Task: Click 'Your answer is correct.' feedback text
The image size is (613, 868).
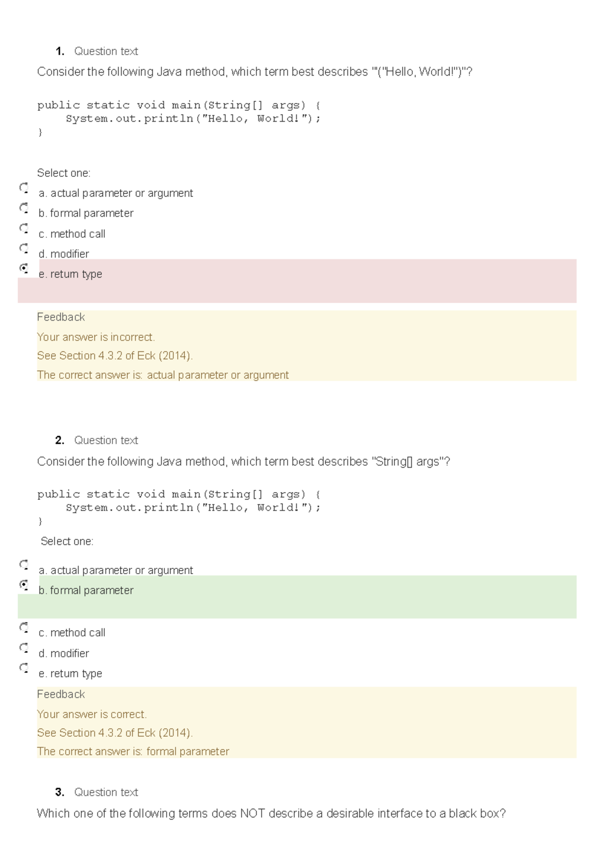Action: (x=91, y=715)
